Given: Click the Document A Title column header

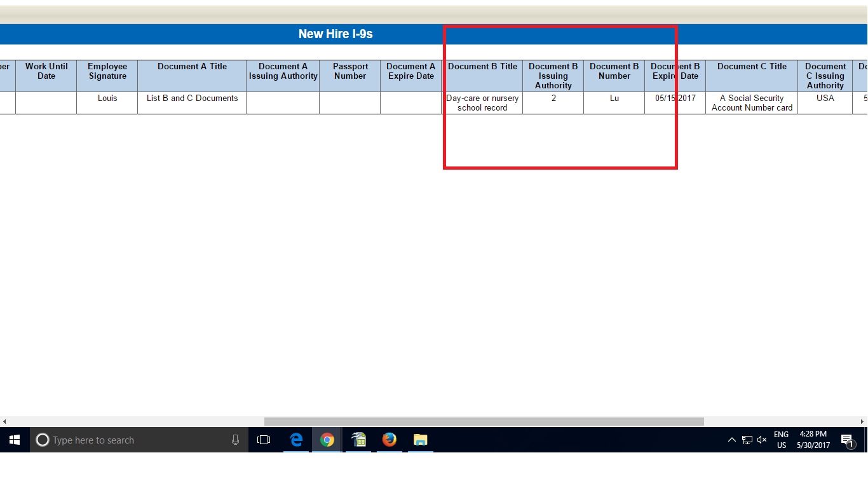Looking at the screenshot, I should (x=192, y=67).
